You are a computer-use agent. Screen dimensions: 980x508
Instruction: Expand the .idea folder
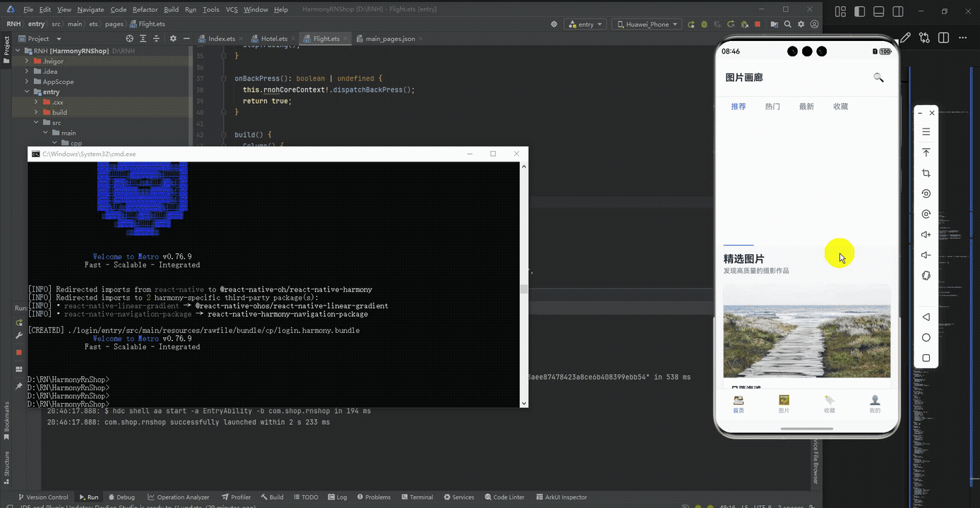tap(27, 71)
